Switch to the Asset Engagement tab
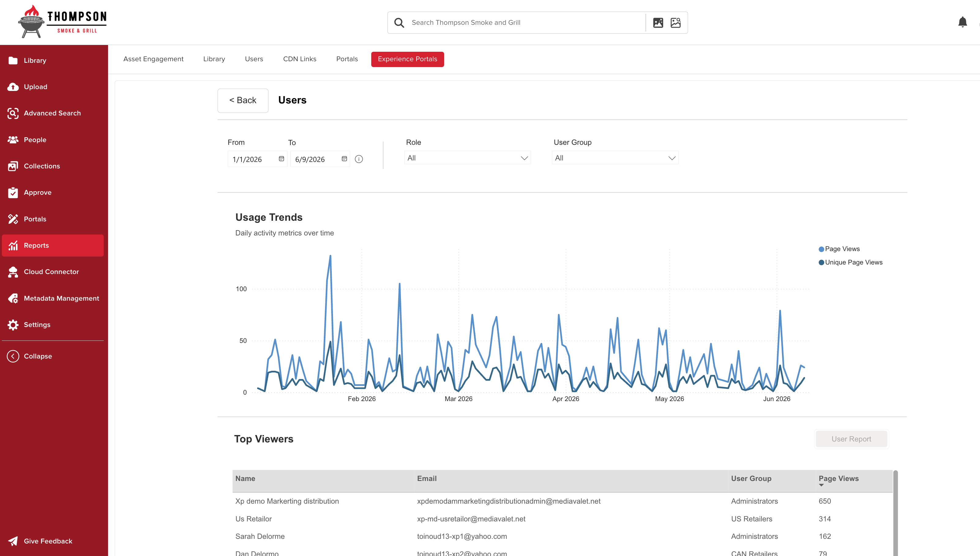This screenshot has height=556, width=980. [x=153, y=59]
